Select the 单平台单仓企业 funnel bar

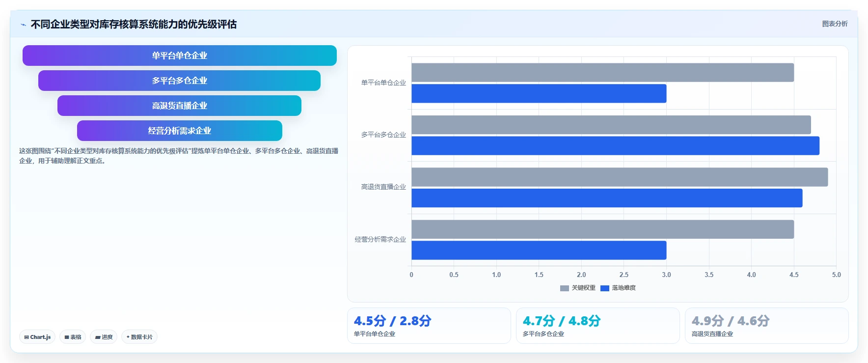click(180, 56)
